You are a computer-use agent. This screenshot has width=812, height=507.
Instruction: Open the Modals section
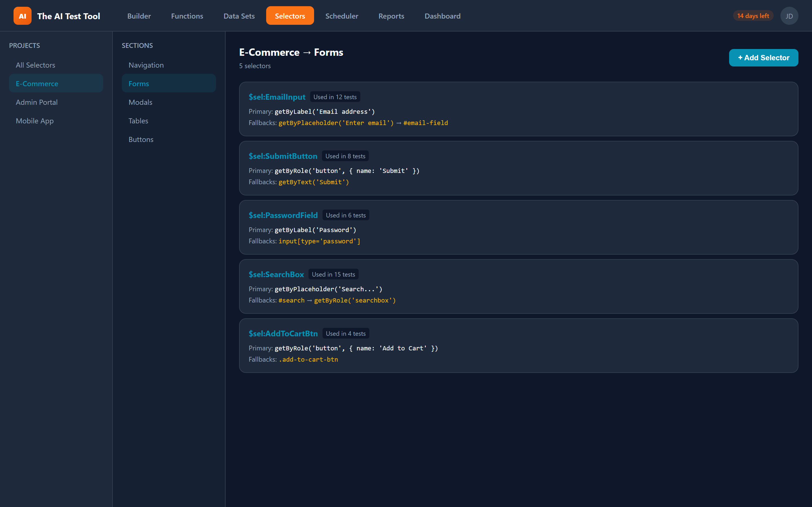click(140, 102)
